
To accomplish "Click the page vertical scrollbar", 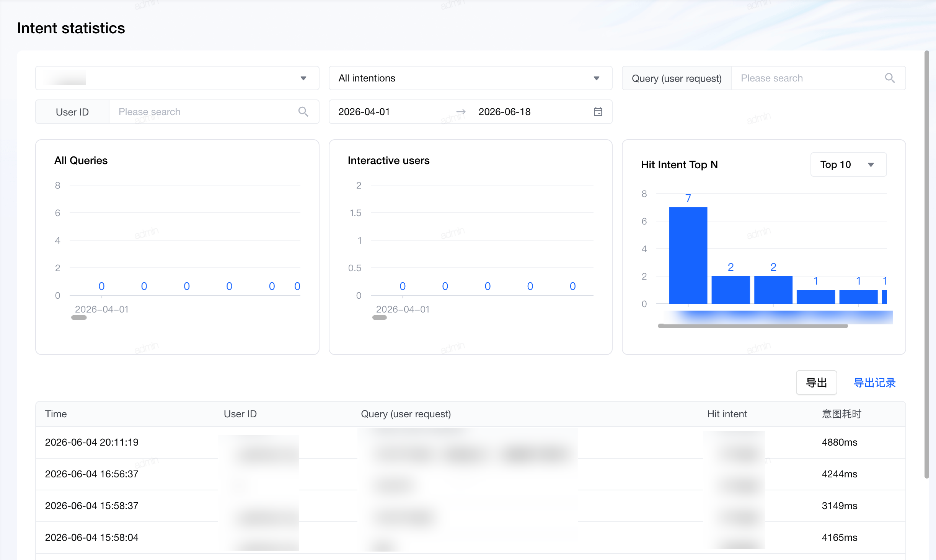I will [x=927, y=264].
